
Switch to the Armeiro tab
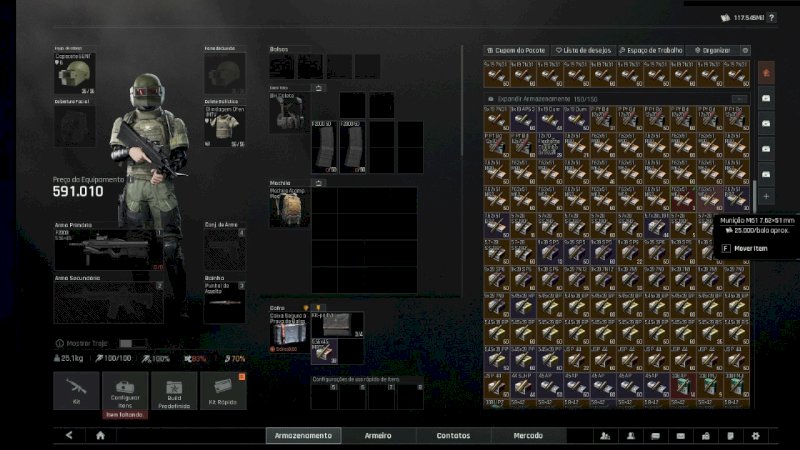(377, 436)
